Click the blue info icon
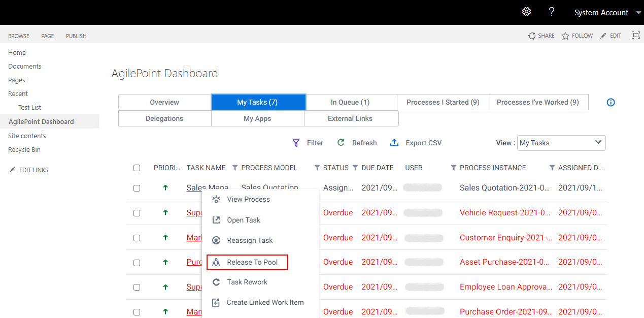 (611, 102)
